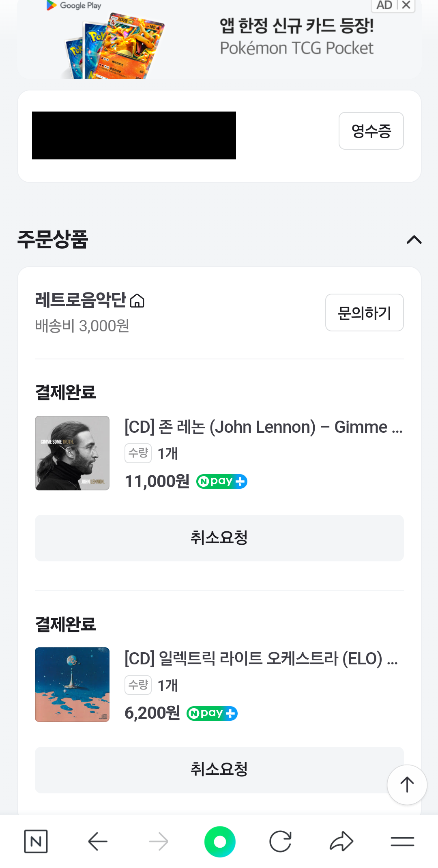This screenshot has height=868, width=438.
Task: Tap the forward arrow in the bottom bar
Action: click(x=159, y=842)
